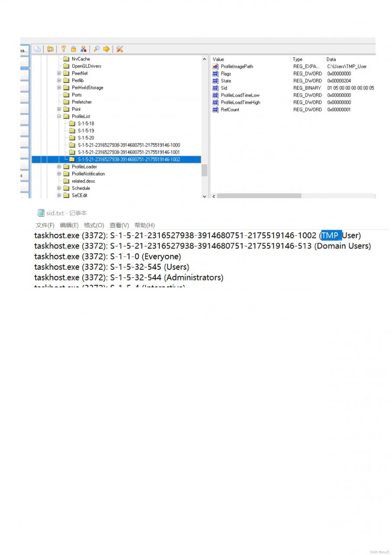
Task: Select the S-1-5-19 profile key
Action: point(86,131)
